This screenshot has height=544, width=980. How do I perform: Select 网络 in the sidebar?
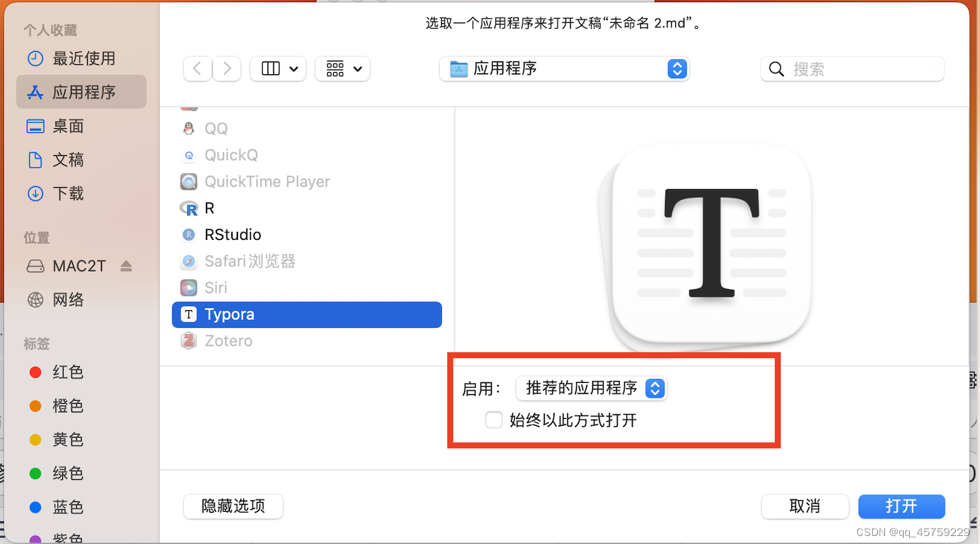pyautogui.click(x=81, y=299)
